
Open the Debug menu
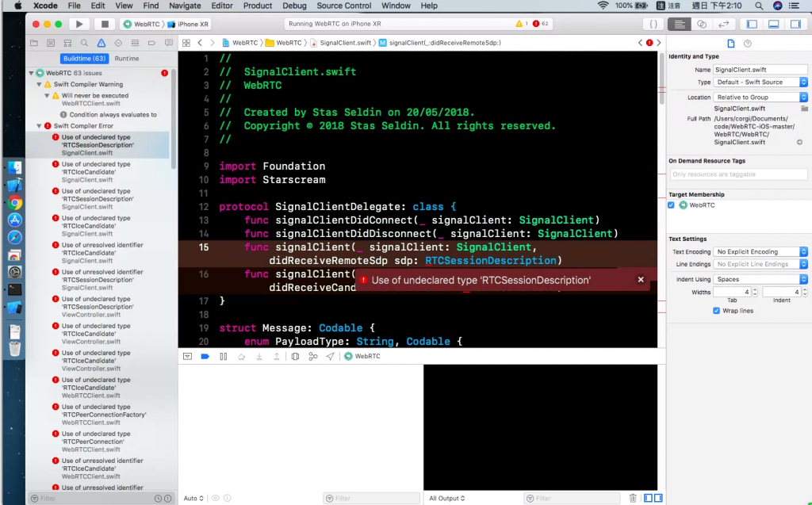(294, 6)
